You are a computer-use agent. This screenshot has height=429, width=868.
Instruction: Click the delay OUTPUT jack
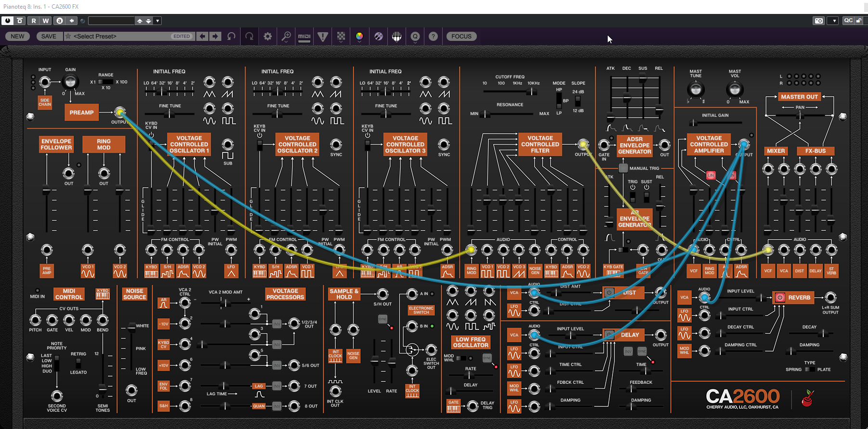661,335
